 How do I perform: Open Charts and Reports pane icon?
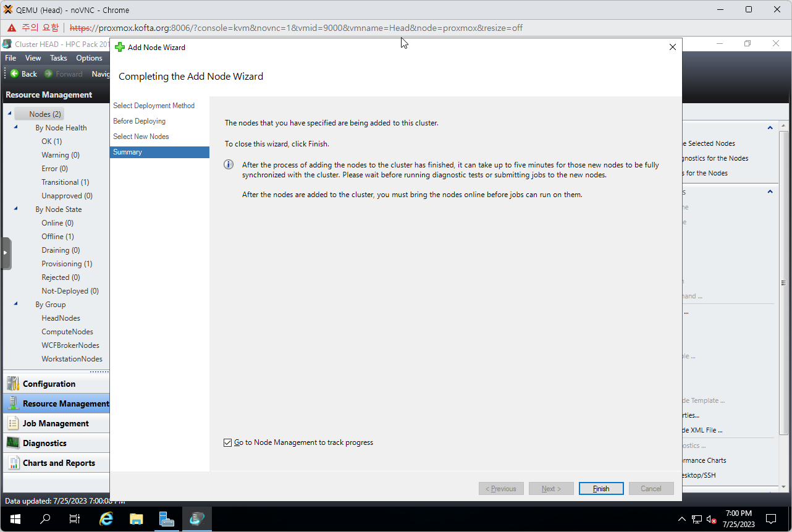coord(12,463)
